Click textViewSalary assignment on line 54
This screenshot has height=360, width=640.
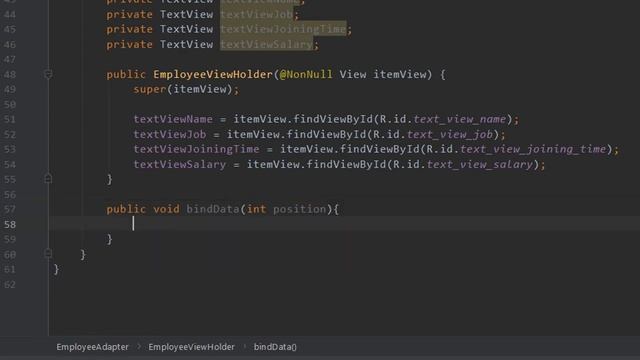tap(180, 164)
